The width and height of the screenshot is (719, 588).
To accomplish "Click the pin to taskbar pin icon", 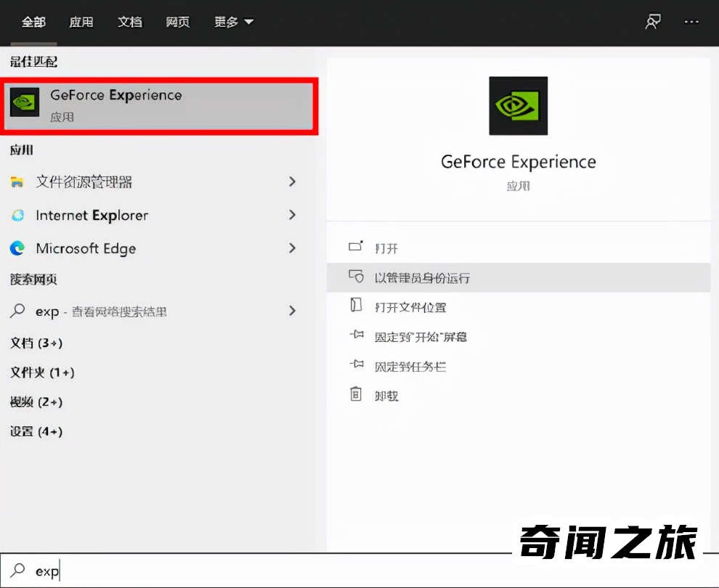I will [357, 364].
